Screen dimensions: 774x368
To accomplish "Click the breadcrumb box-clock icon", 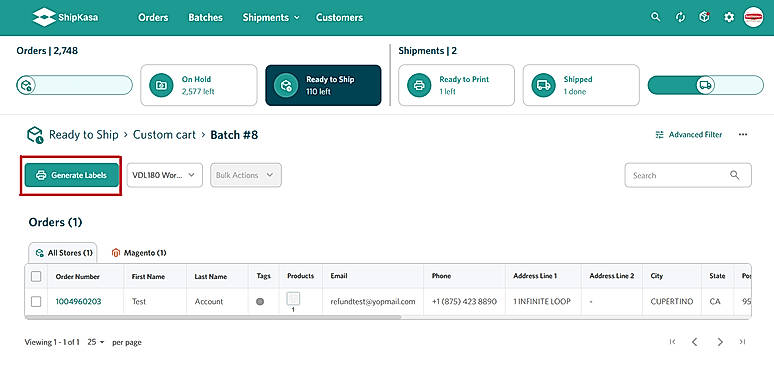I will coord(35,135).
